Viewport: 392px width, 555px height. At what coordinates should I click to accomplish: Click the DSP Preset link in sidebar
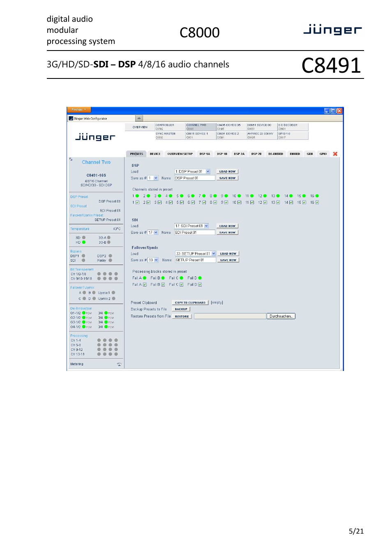tap(79, 197)
